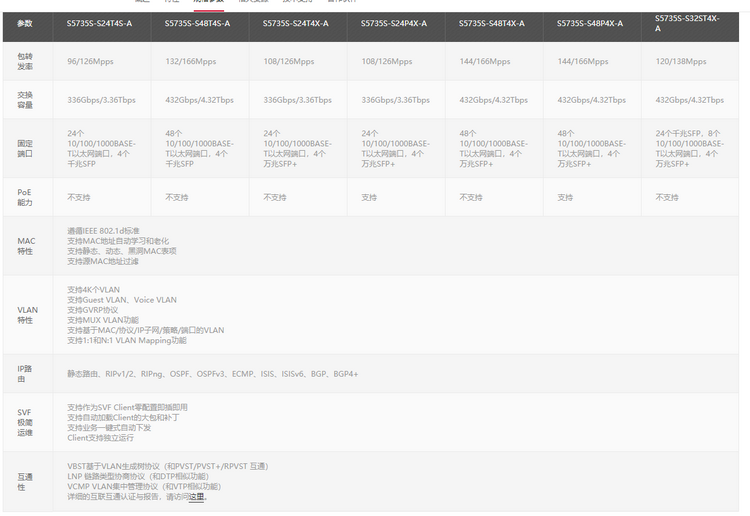Click 336Gbps/3.36Tbps under S5735S-S24P4X-A
750x516 pixels.
coord(396,100)
